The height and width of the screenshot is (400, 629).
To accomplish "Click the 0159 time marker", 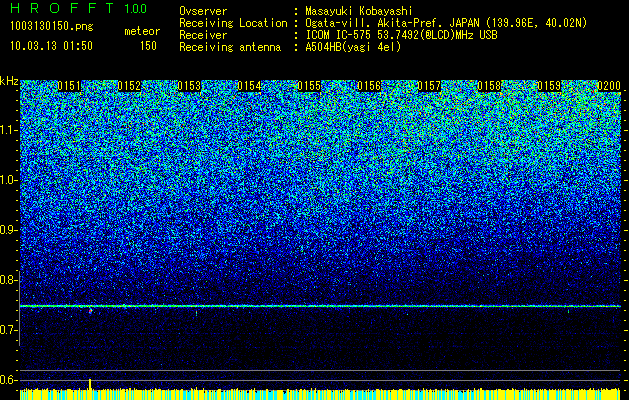I will 549,86.
